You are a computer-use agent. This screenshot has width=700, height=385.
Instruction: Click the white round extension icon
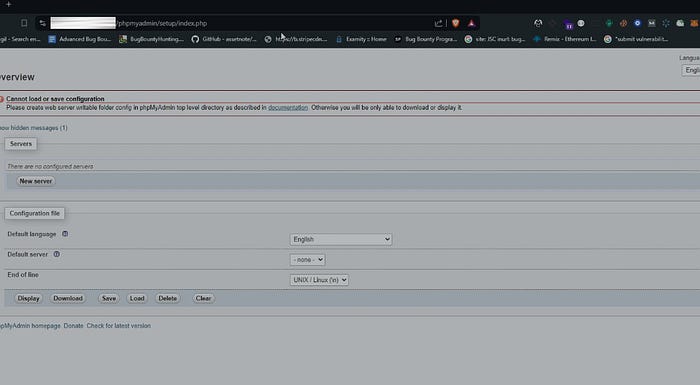581,23
